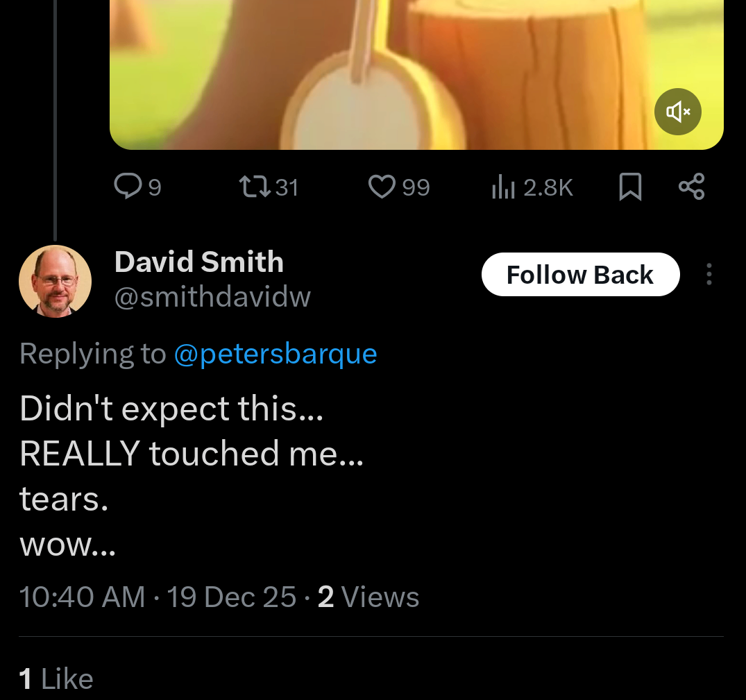Show who liked via "1 Like"
Viewport: 746px width, 700px height.
click(56, 678)
